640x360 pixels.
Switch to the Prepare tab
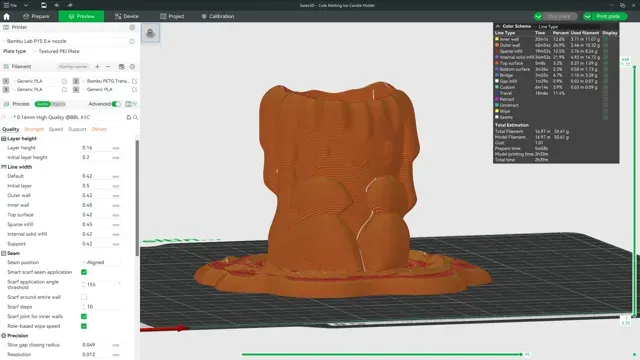click(x=36, y=16)
